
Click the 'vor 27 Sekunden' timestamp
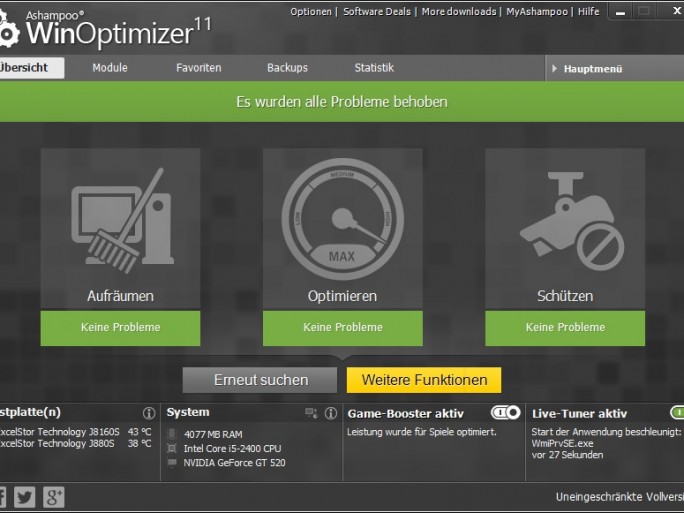point(568,455)
